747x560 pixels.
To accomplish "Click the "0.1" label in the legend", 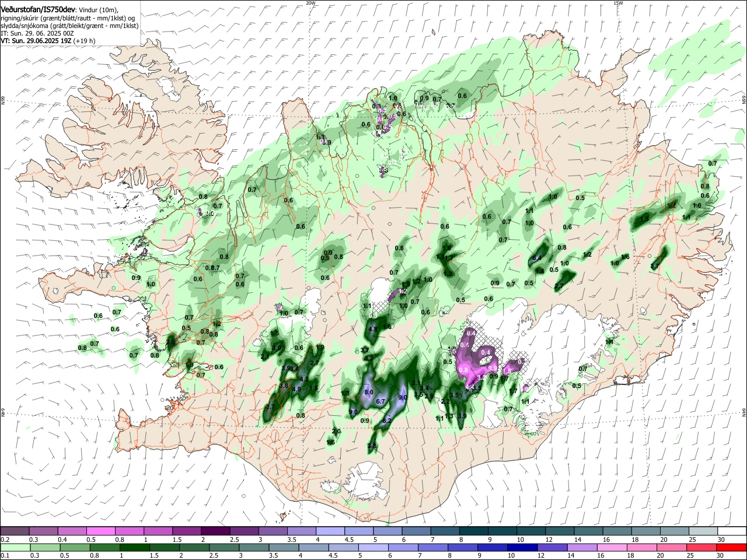I will pos(5,556).
